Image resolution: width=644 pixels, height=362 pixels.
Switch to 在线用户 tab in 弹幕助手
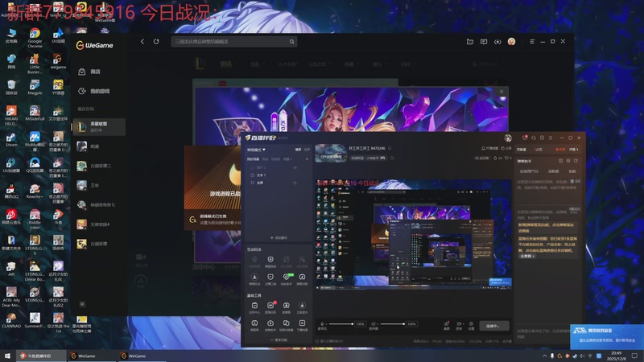(529, 171)
